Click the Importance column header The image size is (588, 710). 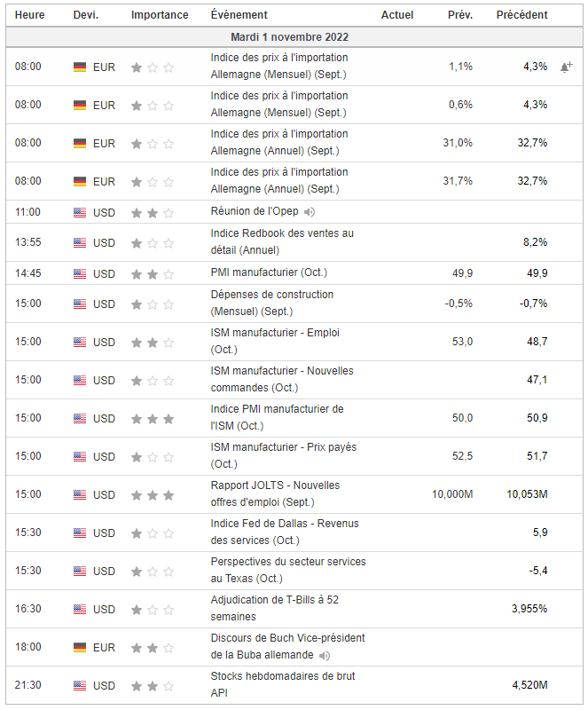pyautogui.click(x=160, y=15)
